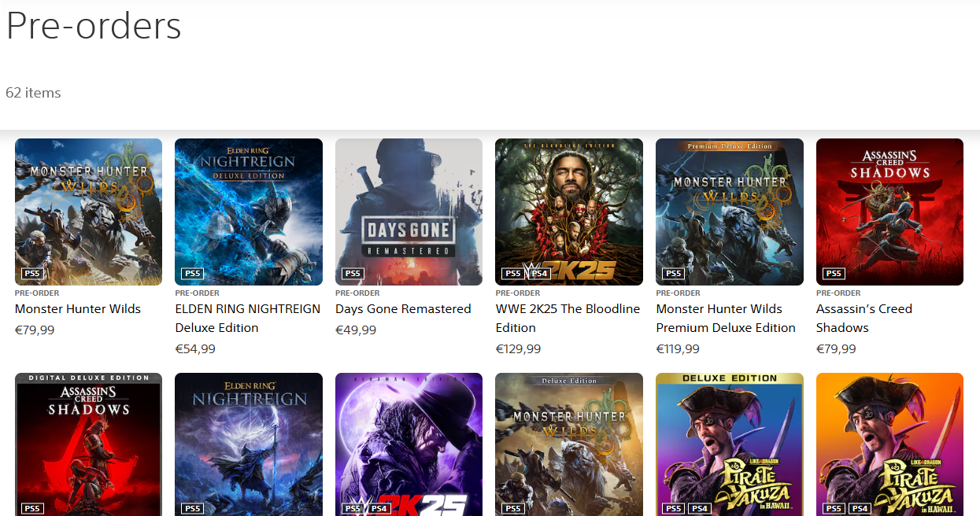
Task: Click PS5 badge on second-row Monster Hunter Deluxe cover
Action: coord(513,509)
